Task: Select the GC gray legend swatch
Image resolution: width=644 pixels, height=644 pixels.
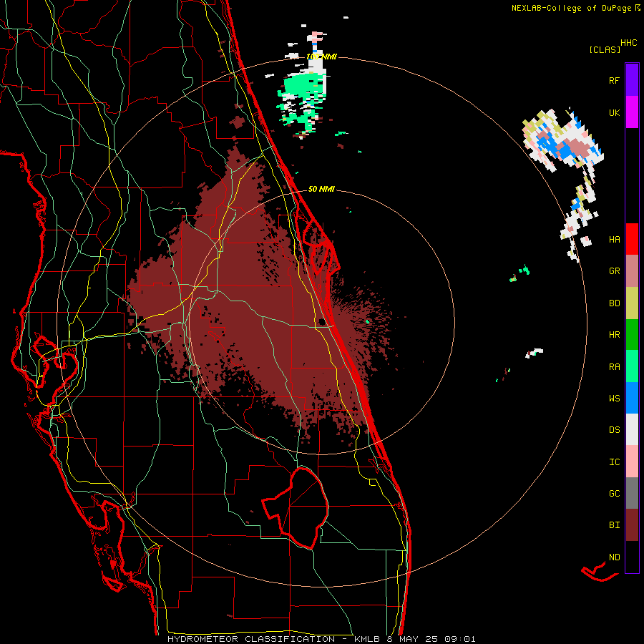Action: click(x=632, y=493)
